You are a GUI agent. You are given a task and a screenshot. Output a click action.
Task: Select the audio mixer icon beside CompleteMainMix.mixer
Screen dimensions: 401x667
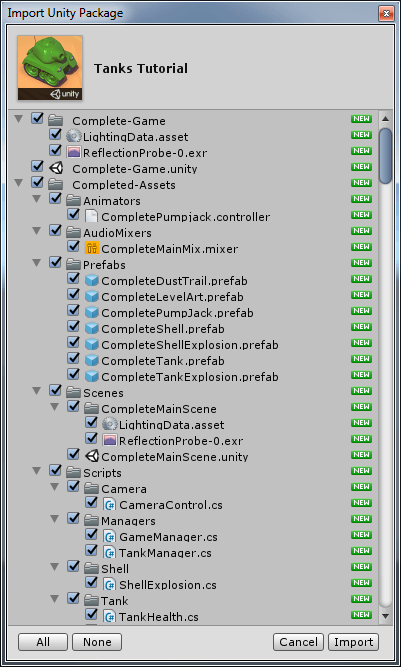[x=91, y=248]
